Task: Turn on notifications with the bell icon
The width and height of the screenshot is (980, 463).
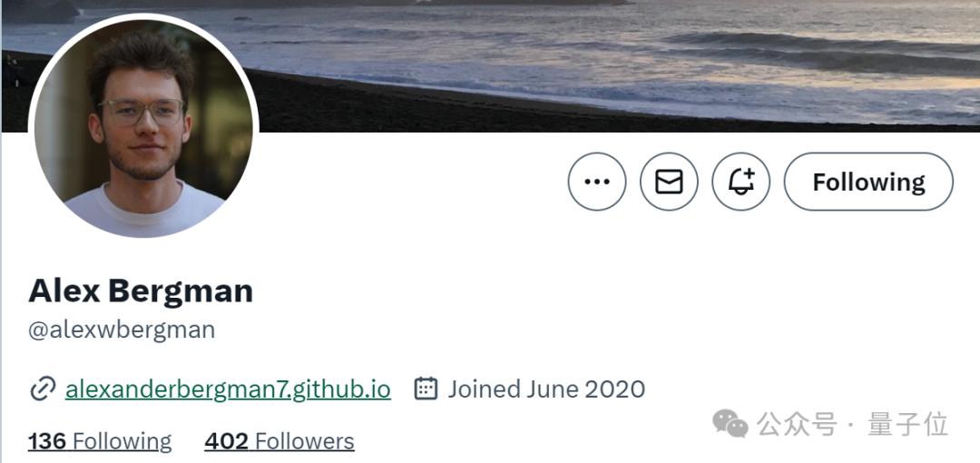Action: coord(741,182)
